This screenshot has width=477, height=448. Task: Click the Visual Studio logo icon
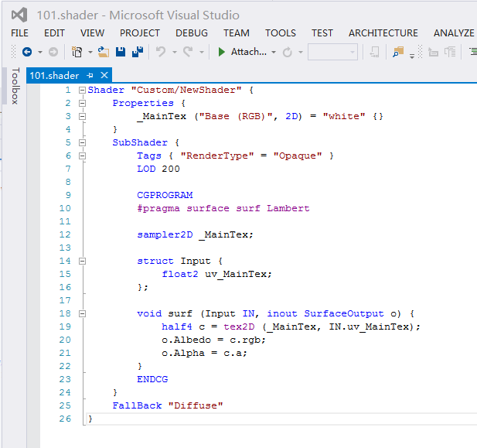tap(19, 15)
